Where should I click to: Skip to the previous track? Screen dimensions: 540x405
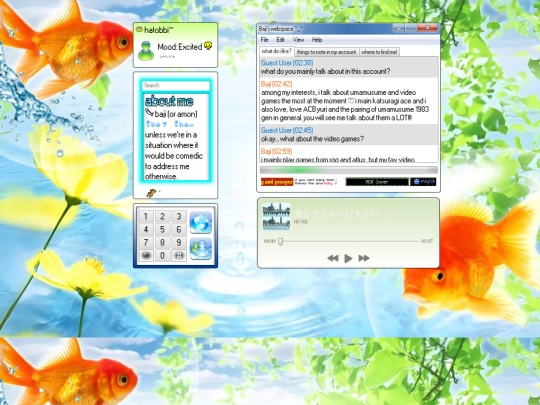[333, 258]
